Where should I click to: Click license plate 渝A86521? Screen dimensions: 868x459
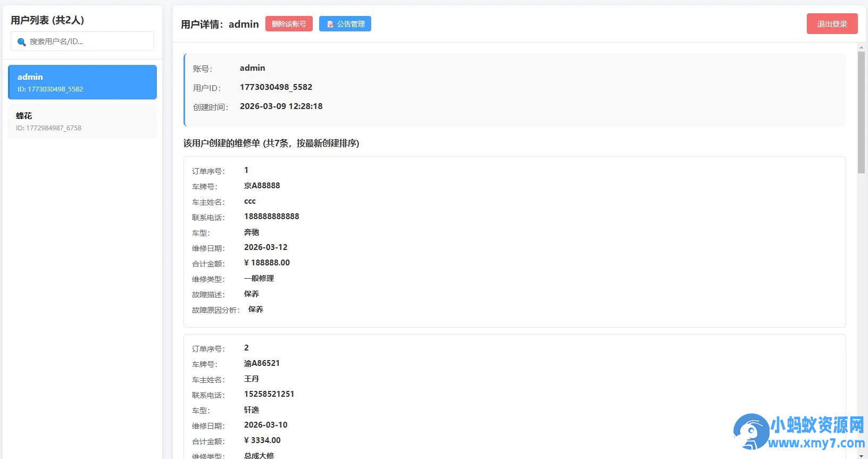pyautogui.click(x=262, y=363)
